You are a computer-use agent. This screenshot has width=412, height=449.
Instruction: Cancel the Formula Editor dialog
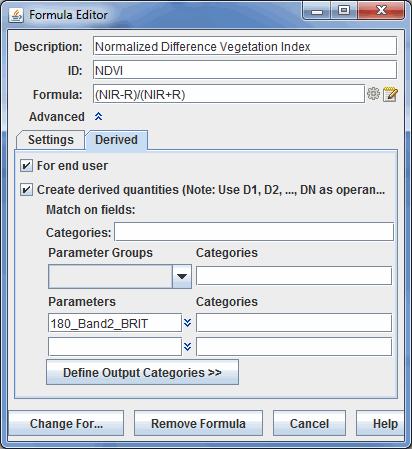tap(309, 423)
